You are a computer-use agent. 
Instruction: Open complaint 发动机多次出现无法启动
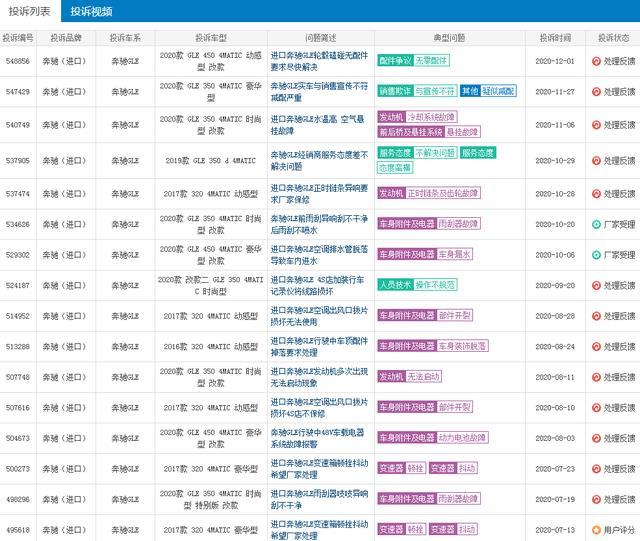pos(319,377)
